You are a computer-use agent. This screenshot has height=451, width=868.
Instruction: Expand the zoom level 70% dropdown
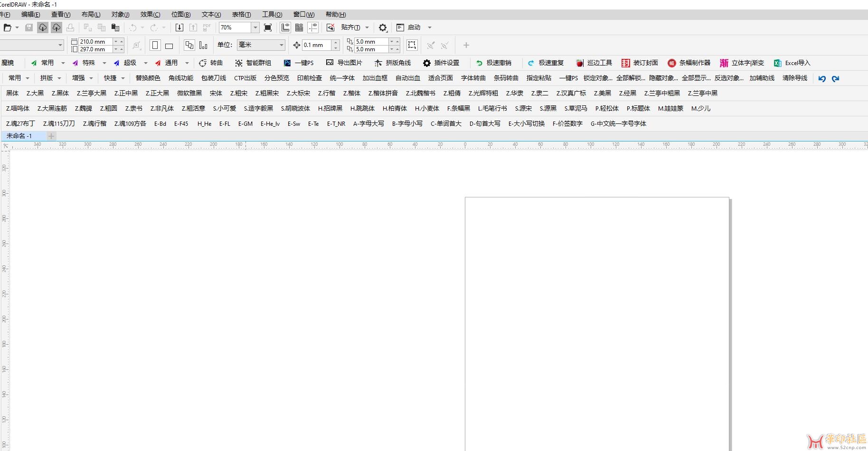click(x=255, y=28)
